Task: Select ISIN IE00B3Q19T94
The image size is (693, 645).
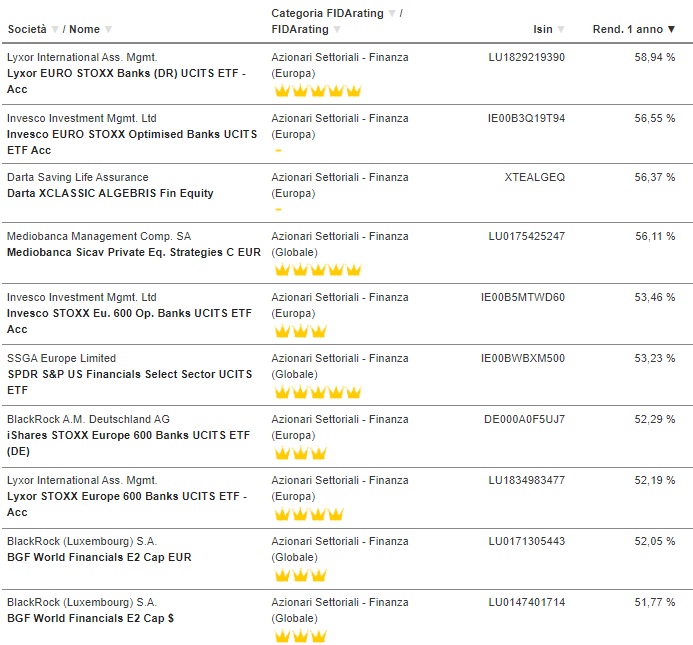Action: (x=526, y=118)
